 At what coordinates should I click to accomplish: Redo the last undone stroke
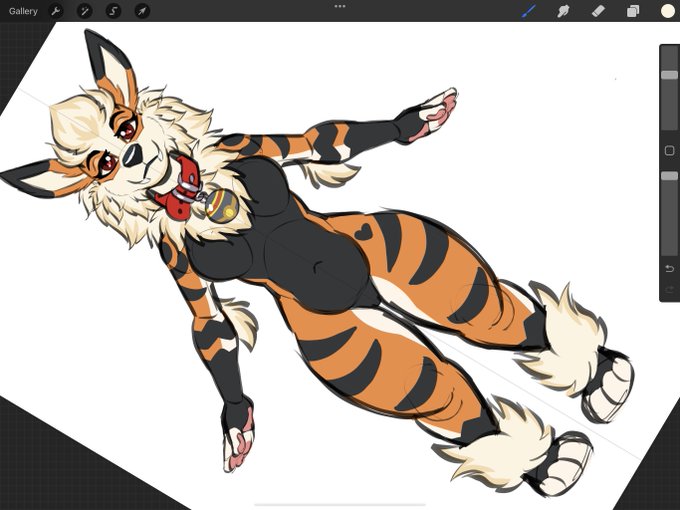(669, 289)
